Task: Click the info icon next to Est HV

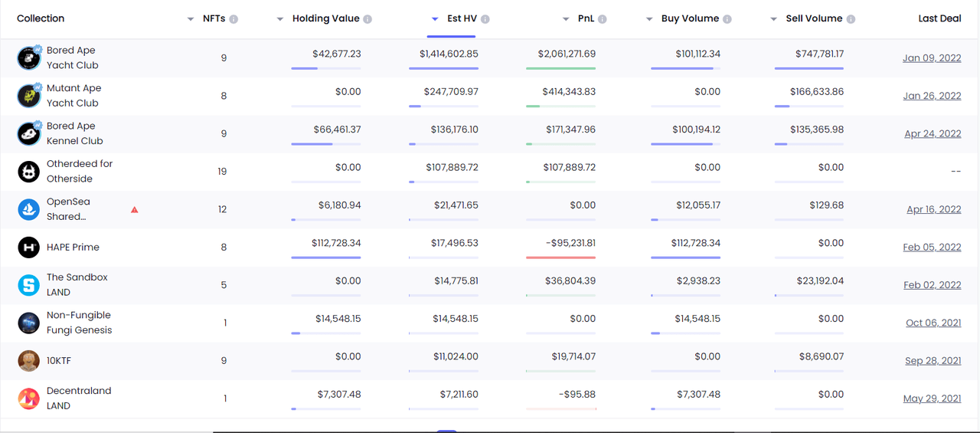Action: click(x=485, y=19)
